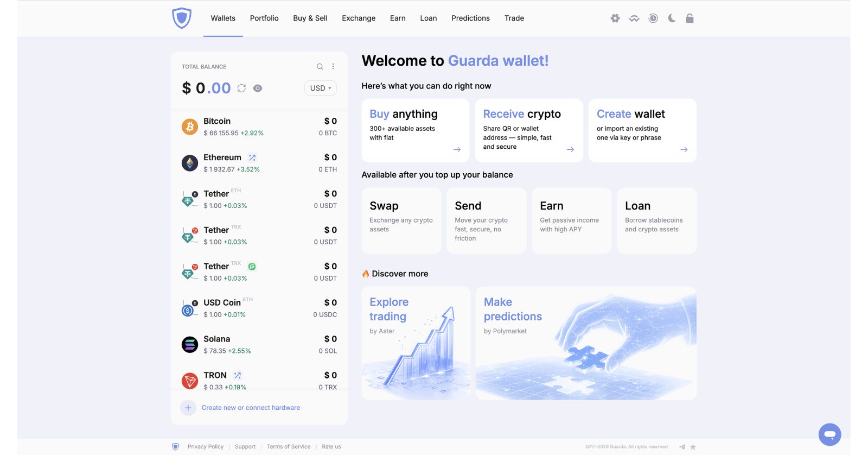This screenshot has height=455, width=868.
Task: Open the three-dot wallet options menu
Action: pos(333,67)
